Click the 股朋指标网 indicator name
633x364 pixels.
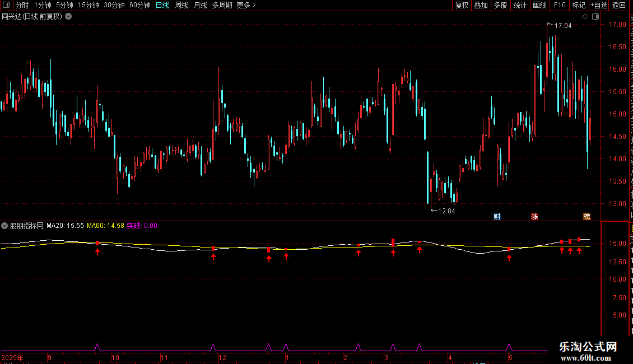point(27,226)
